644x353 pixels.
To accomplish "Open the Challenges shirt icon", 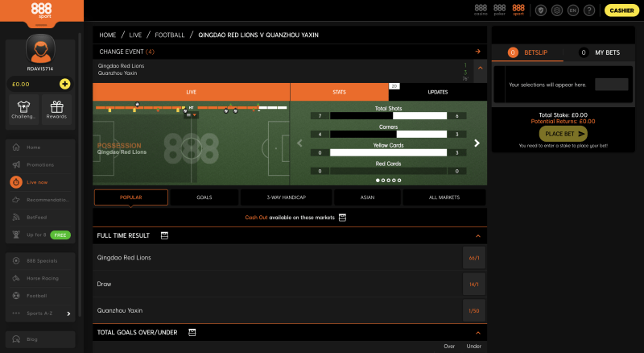I will click(x=24, y=109).
